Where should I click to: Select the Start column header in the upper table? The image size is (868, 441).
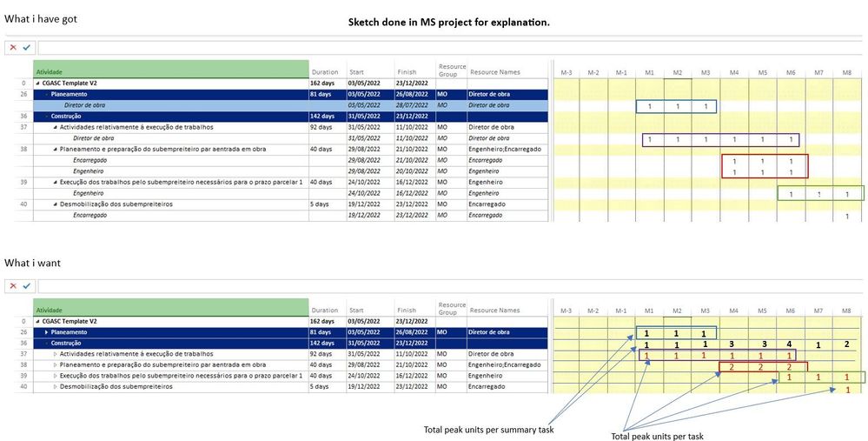370,70
